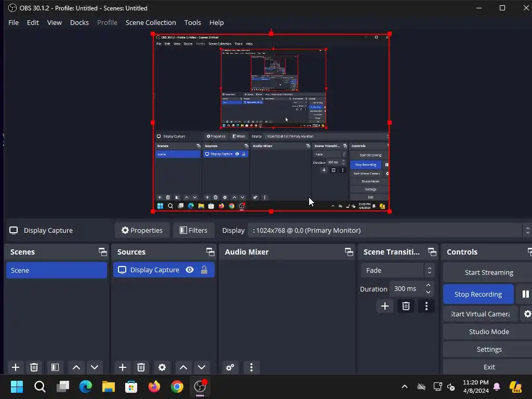Open Settings from Controls dock
Viewport: 532px width, 399px height.
coord(488,349)
